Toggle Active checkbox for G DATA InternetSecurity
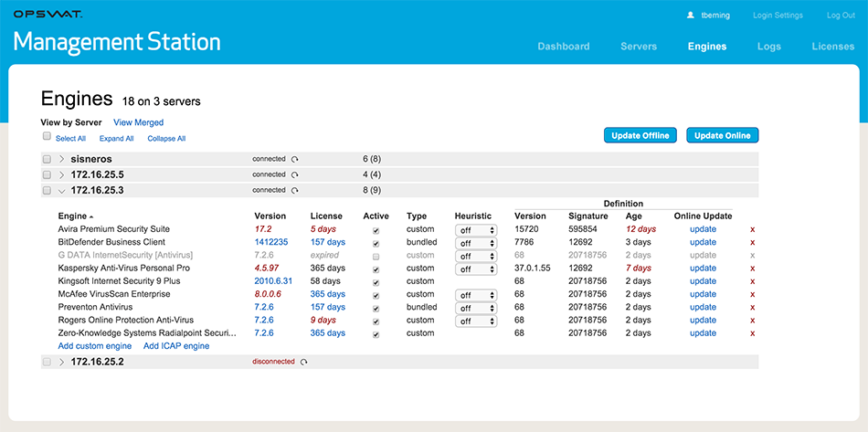Image resolution: width=868 pixels, height=432 pixels. (376, 257)
